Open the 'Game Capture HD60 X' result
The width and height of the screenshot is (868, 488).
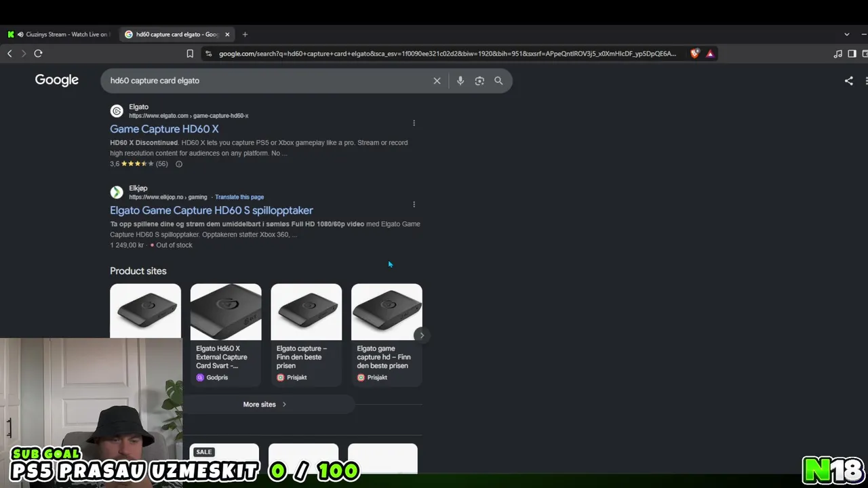(164, 129)
